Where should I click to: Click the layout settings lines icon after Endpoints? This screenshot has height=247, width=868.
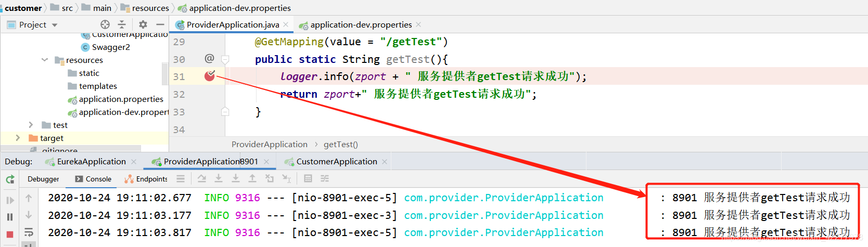(181, 178)
